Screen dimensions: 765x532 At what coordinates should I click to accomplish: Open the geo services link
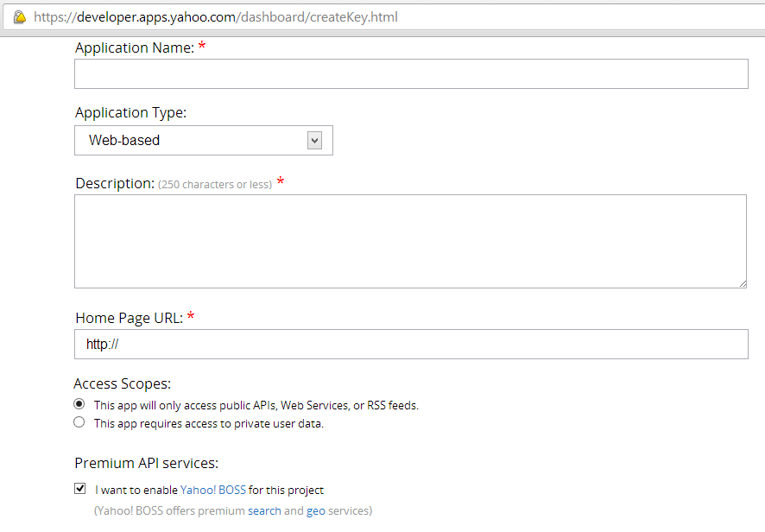[316, 511]
